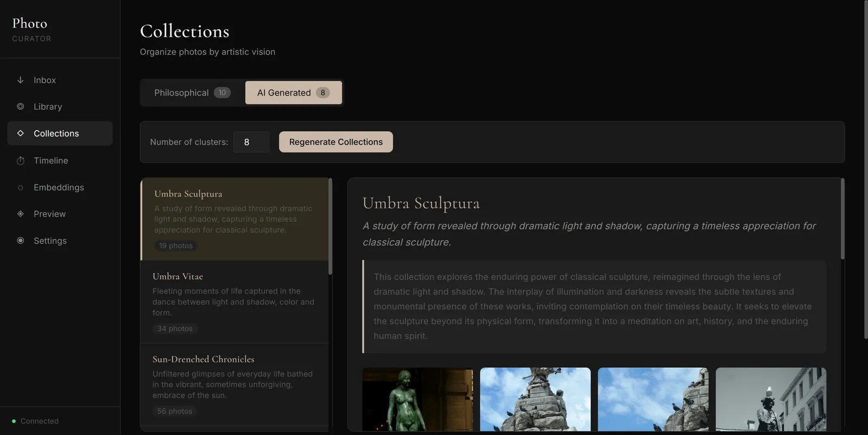Select the AI Generated tab
This screenshot has width=868, height=435.
click(293, 93)
